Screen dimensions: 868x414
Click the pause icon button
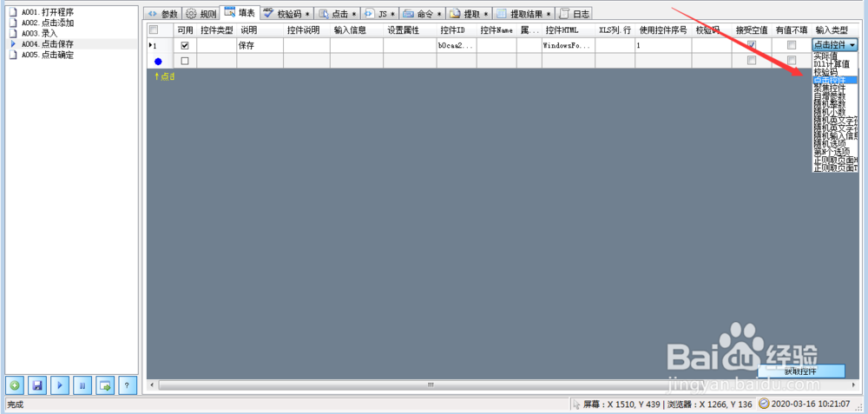pyautogui.click(x=82, y=385)
